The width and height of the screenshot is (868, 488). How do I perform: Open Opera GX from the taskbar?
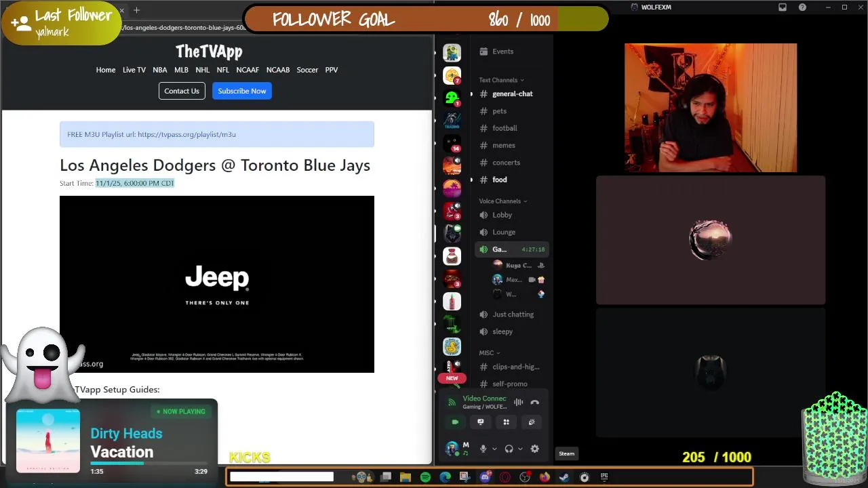point(505,477)
